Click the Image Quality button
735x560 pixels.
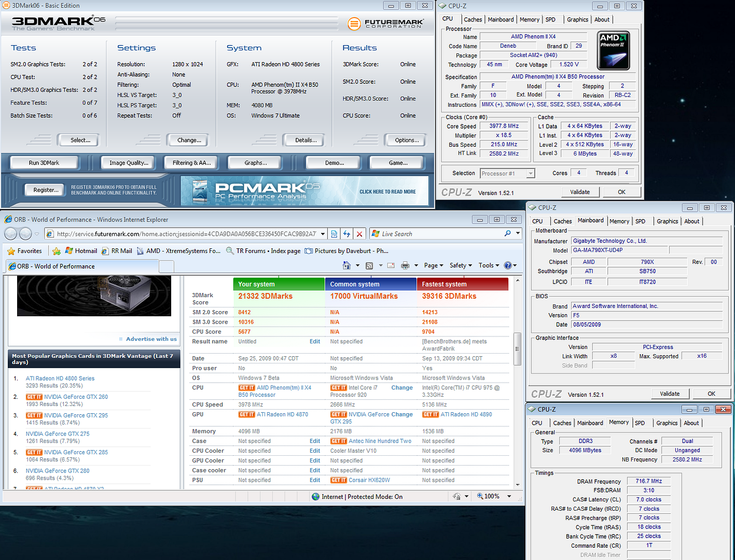click(x=129, y=163)
